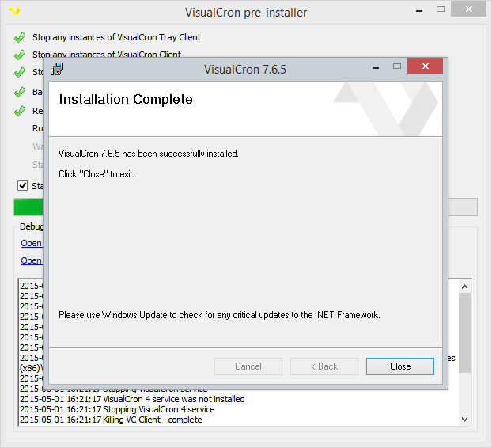Close dialog using the red X button
Viewport: 492px width, 448px height.
pos(426,67)
